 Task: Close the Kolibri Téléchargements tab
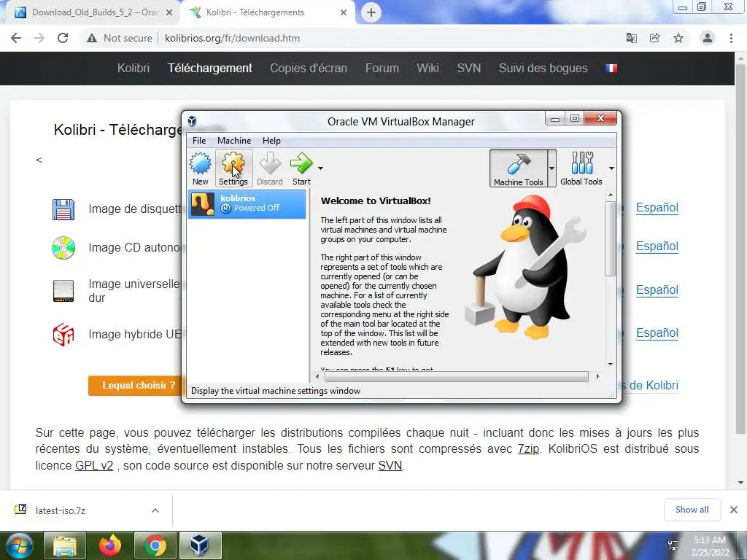click(x=344, y=12)
